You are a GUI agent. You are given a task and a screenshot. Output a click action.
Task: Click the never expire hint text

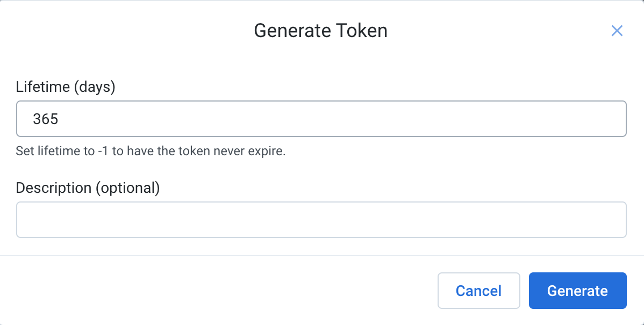[151, 151]
